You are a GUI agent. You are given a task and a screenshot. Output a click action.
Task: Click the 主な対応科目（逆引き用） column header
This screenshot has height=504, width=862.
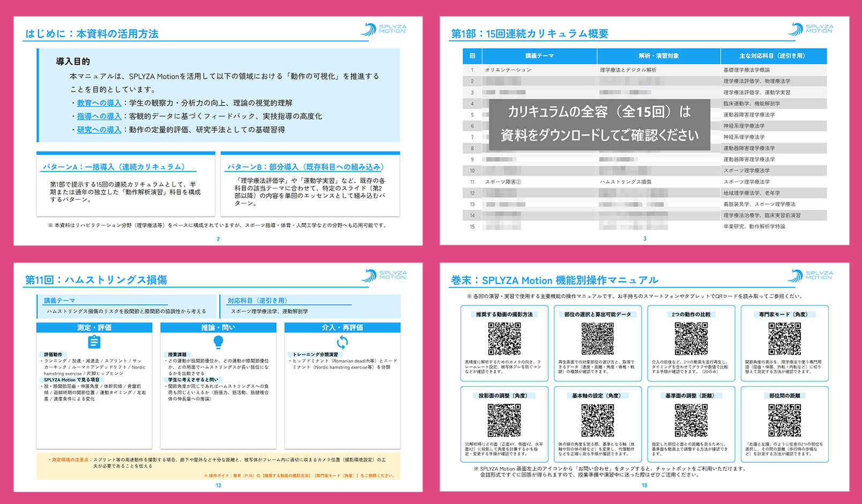tap(772, 56)
